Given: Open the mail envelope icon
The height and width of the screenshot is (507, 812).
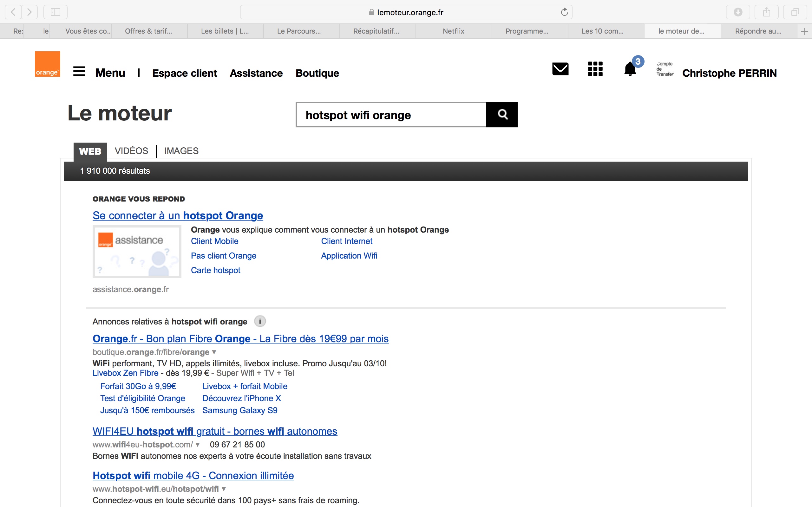Looking at the screenshot, I should coord(560,69).
